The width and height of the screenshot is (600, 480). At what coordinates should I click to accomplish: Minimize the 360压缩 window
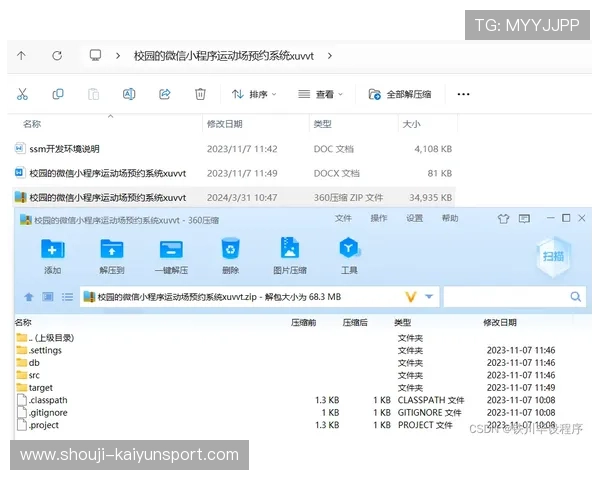551,218
